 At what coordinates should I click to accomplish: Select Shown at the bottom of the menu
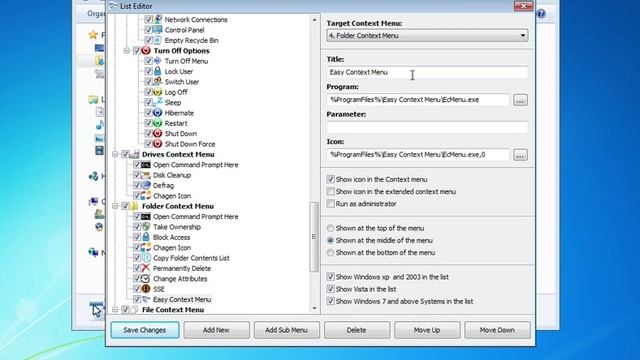click(x=331, y=253)
